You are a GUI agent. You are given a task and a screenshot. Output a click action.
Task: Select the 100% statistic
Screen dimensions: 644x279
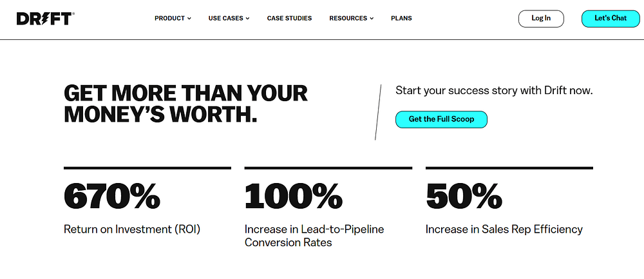pyautogui.click(x=293, y=197)
